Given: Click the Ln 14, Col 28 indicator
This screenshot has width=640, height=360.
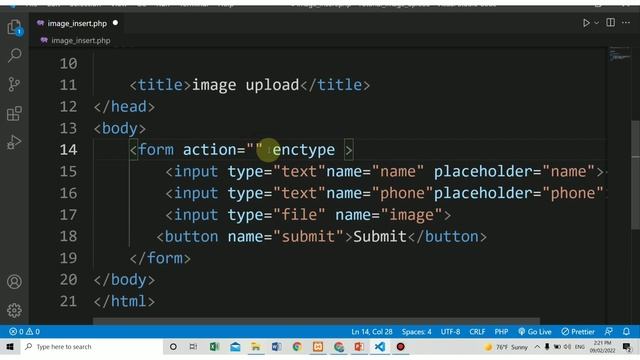Looking at the screenshot, I should (x=371, y=332).
